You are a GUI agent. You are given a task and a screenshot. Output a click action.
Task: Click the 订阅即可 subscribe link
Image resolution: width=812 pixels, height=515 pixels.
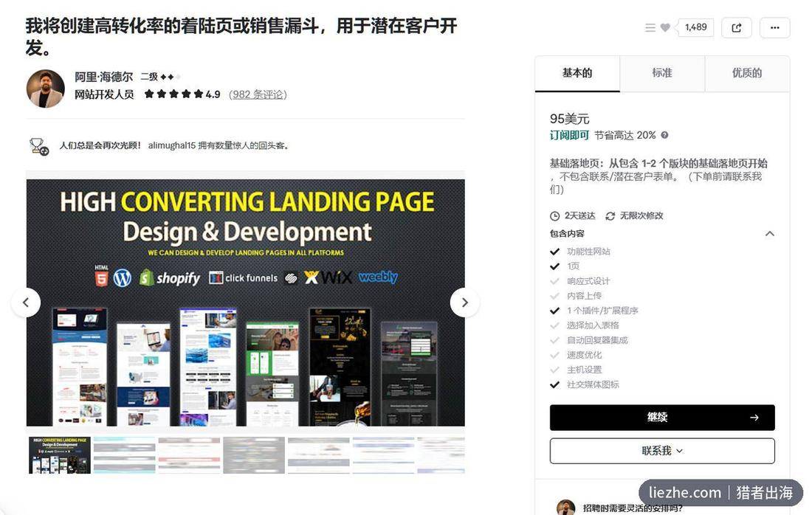569,135
